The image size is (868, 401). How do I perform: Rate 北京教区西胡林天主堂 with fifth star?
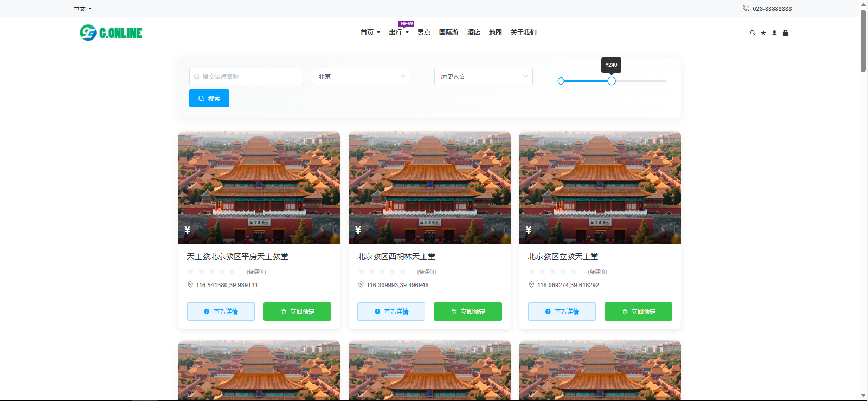tap(403, 271)
